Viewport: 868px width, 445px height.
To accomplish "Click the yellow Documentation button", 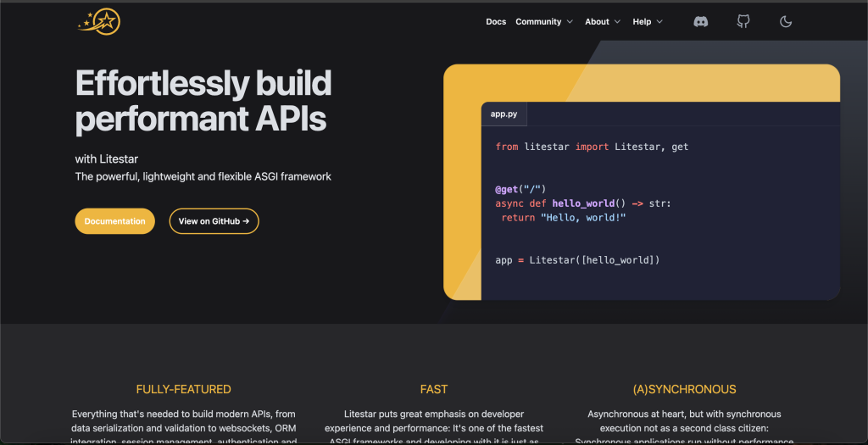I will pyautogui.click(x=115, y=221).
